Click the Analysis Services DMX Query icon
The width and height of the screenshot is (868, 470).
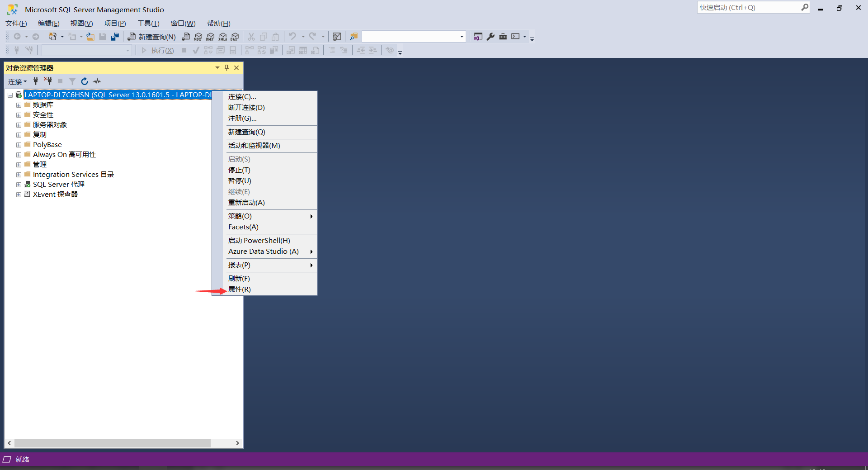(x=210, y=37)
